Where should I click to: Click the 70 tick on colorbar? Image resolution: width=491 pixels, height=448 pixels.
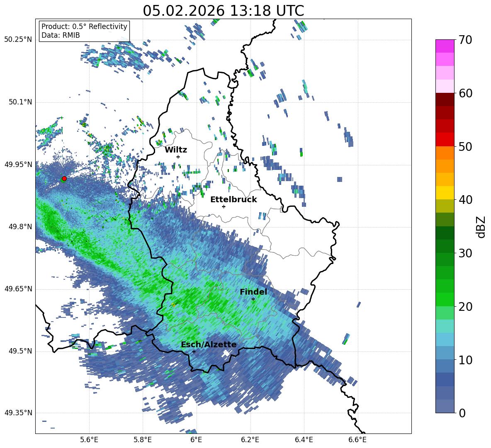click(x=465, y=40)
